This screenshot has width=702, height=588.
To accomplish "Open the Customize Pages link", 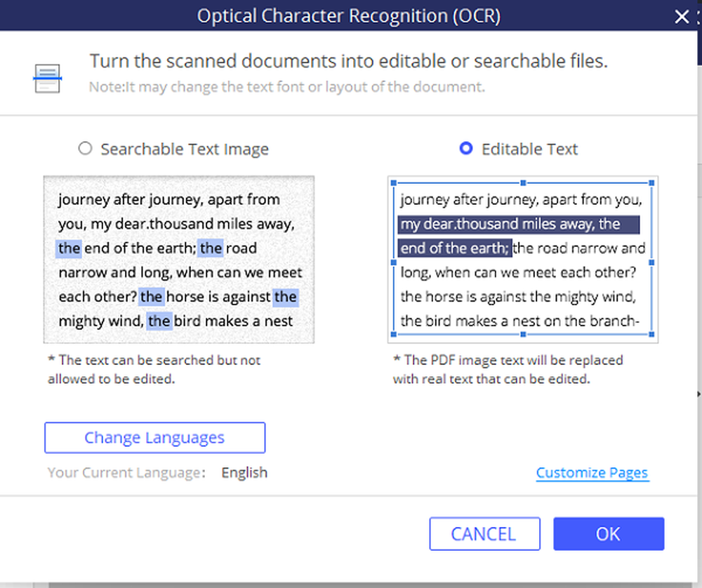I will point(592,473).
